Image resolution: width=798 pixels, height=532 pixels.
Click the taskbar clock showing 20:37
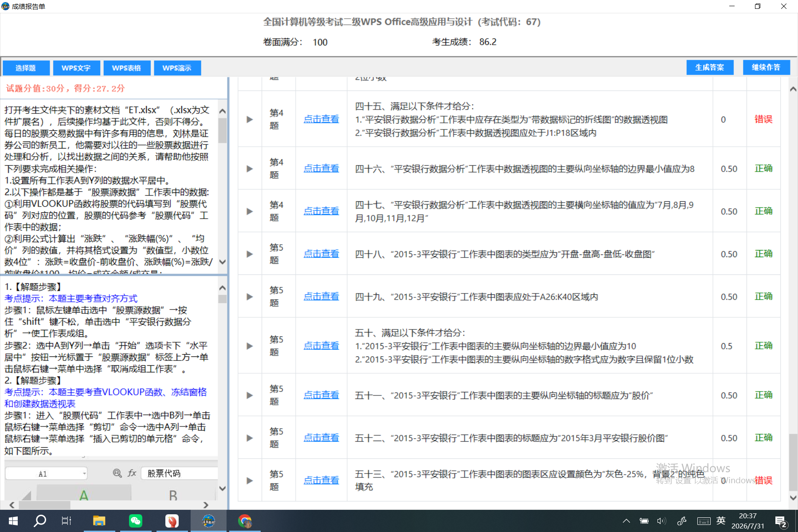click(748, 521)
